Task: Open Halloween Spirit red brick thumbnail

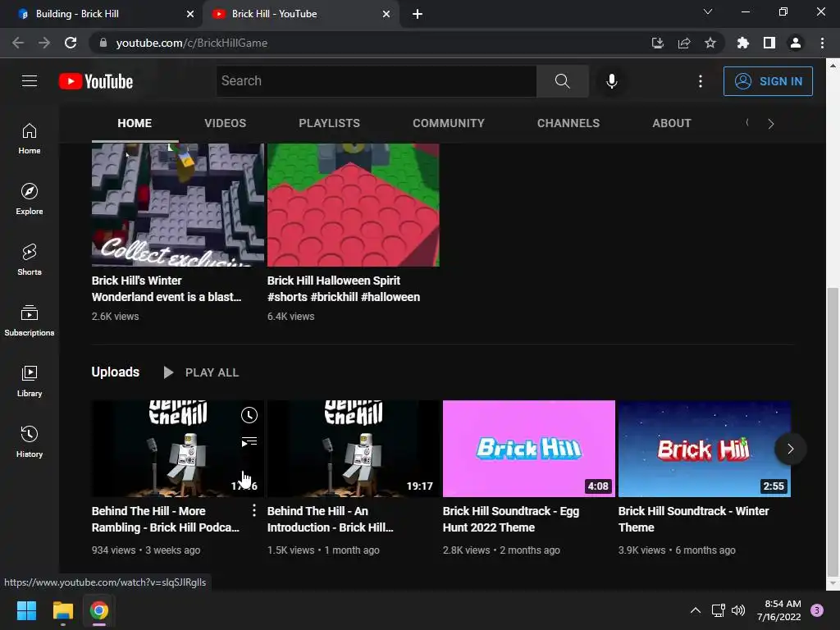Action: pyautogui.click(x=353, y=204)
